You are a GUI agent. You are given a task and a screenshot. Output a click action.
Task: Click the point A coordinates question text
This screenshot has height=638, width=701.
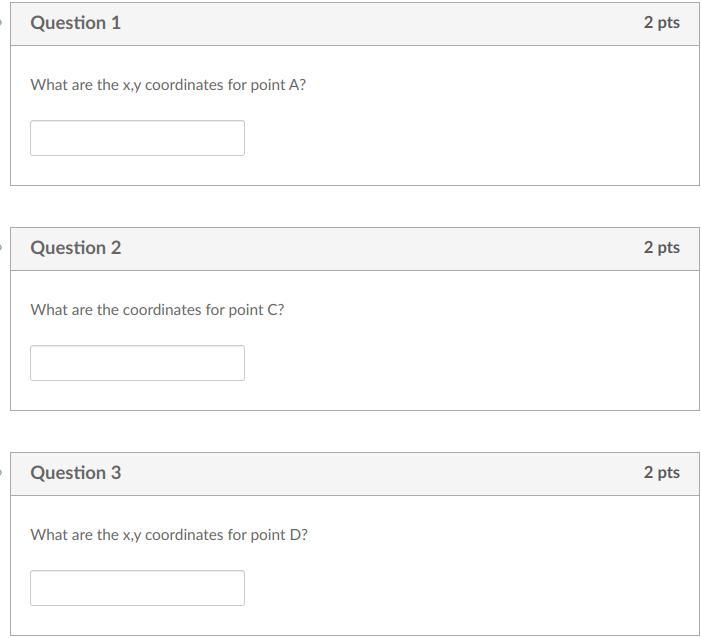click(168, 85)
